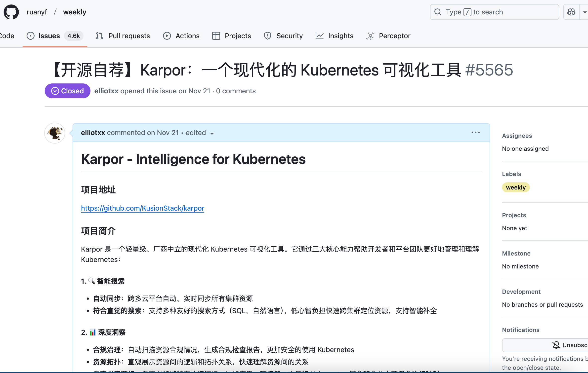
Task: Open the Copilot icon button
Action: [x=571, y=12]
